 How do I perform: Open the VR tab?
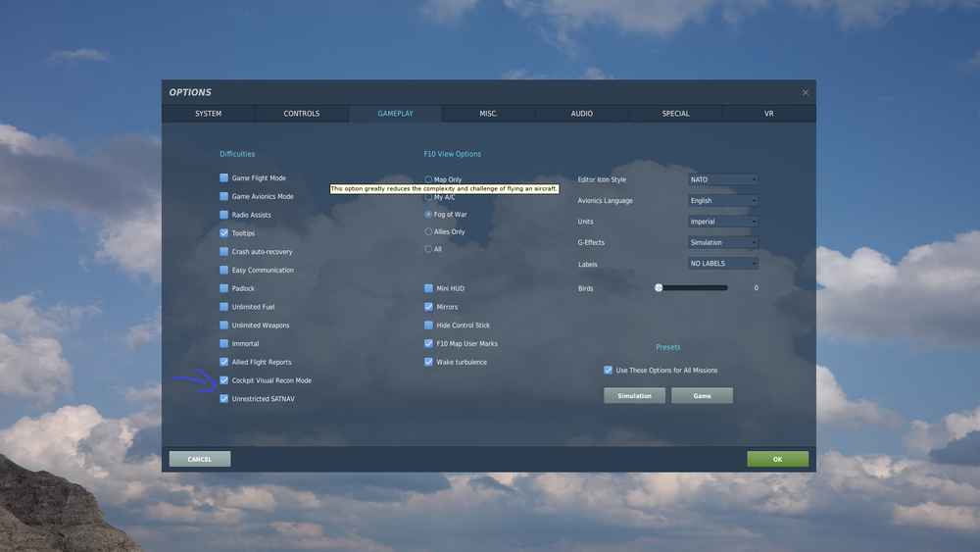coord(768,114)
